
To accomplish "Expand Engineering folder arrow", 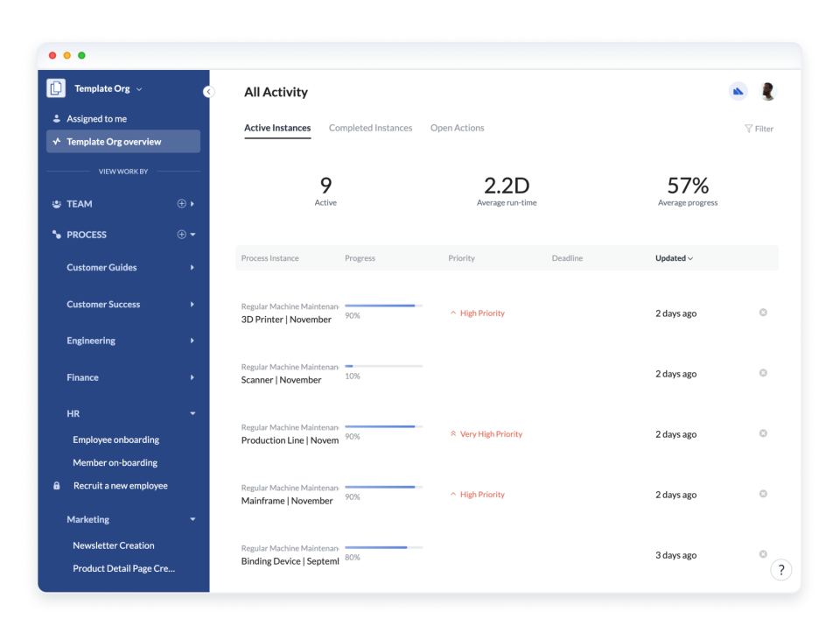I will point(192,341).
